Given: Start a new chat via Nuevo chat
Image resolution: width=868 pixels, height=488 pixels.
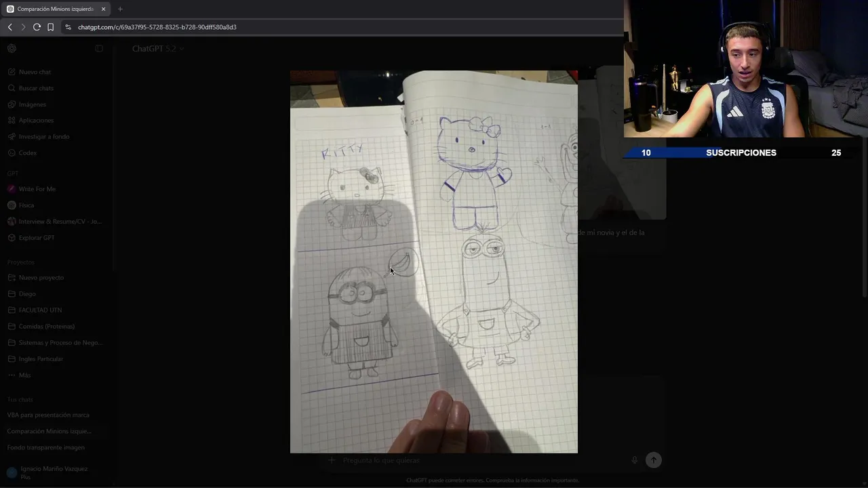Looking at the screenshot, I should (35, 72).
